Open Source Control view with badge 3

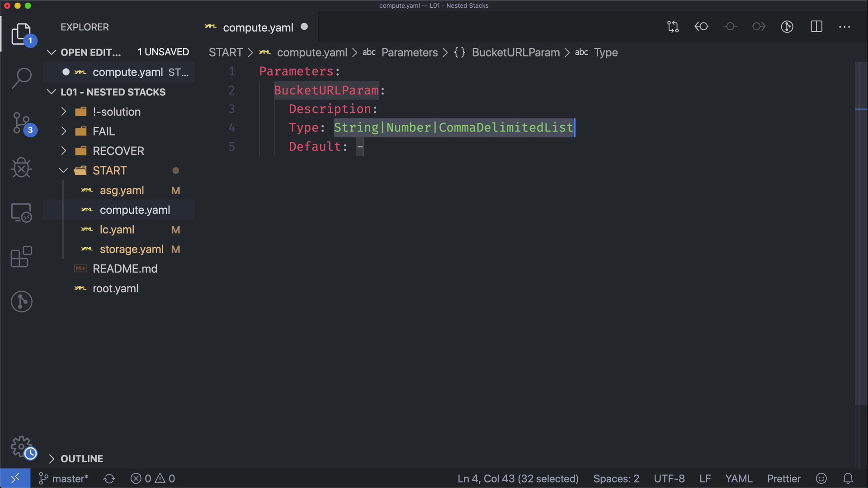coord(21,123)
